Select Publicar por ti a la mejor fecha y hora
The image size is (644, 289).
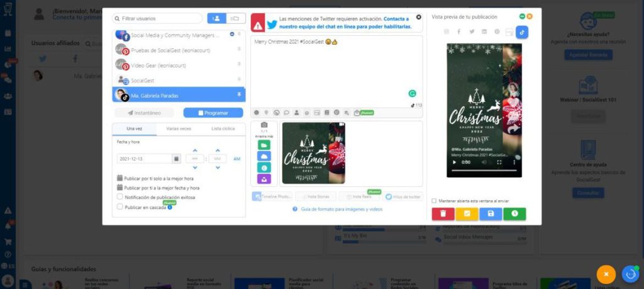click(158, 188)
